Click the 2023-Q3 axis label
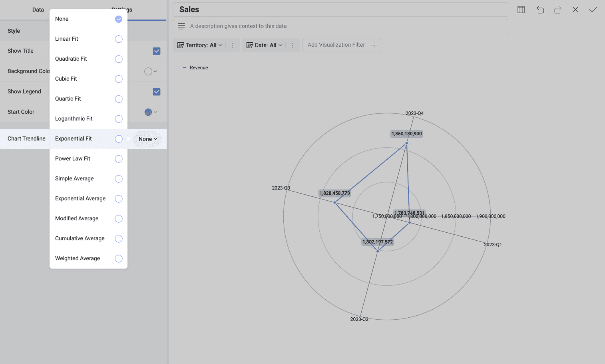Viewport: 605px width, 364px height. pos(281,188)
